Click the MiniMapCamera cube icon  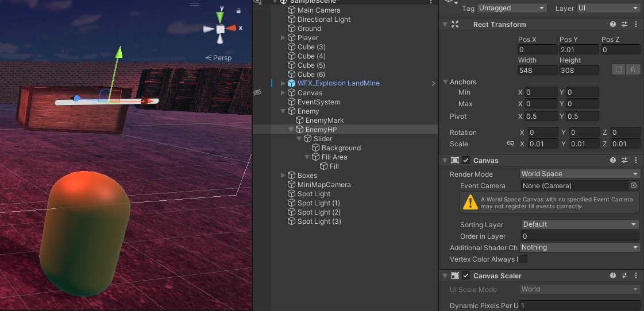292,185
